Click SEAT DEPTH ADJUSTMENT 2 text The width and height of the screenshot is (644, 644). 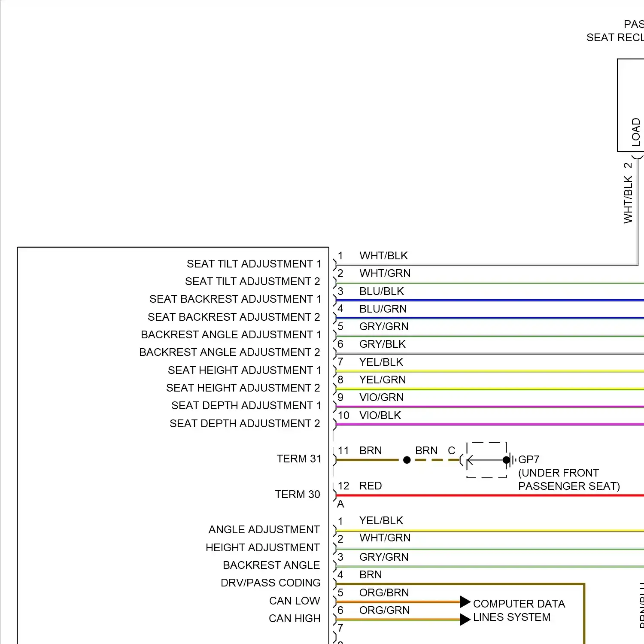[245, 423]
